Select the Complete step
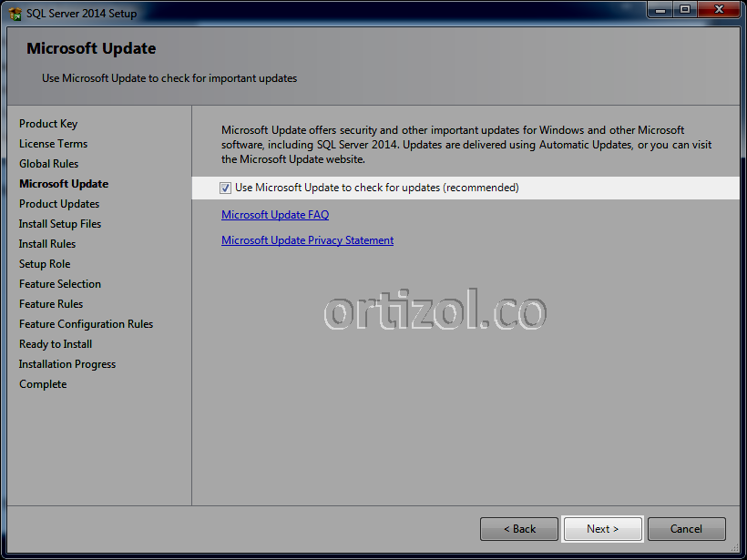This screenshot has height=560, width=747. coord(43,384)
